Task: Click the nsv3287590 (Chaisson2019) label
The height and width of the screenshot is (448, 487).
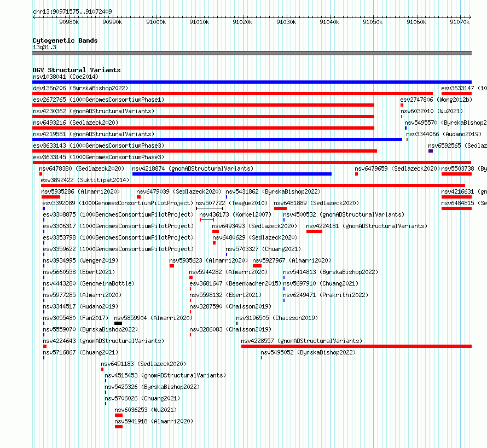Action: [230, 306]
